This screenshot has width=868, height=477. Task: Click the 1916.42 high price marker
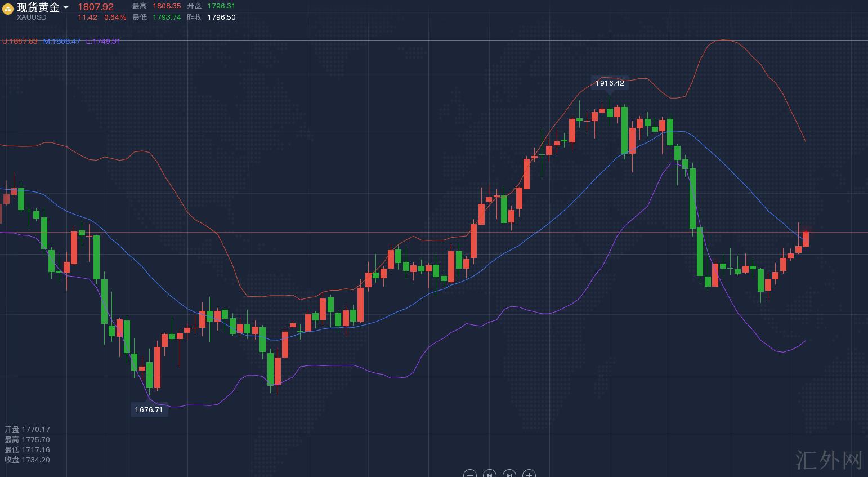click(610, 83)
